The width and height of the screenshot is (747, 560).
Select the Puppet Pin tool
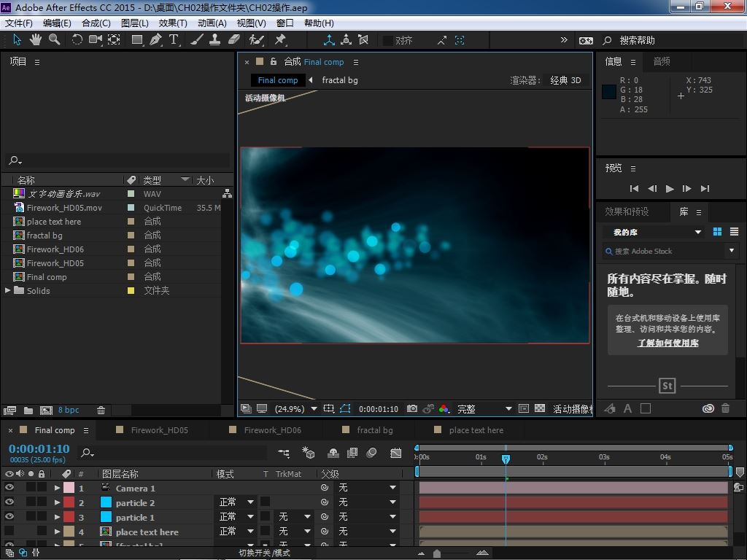coord(280,40)
